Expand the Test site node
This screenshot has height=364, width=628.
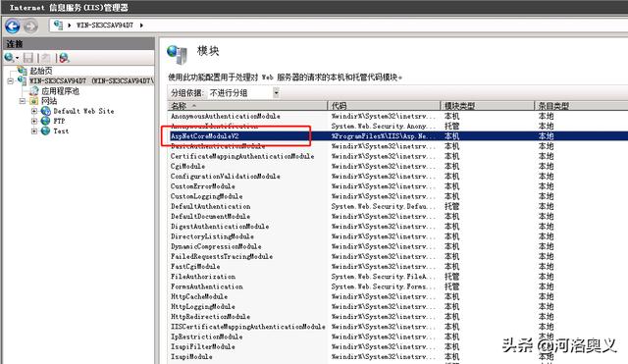(x=34, y=130)
